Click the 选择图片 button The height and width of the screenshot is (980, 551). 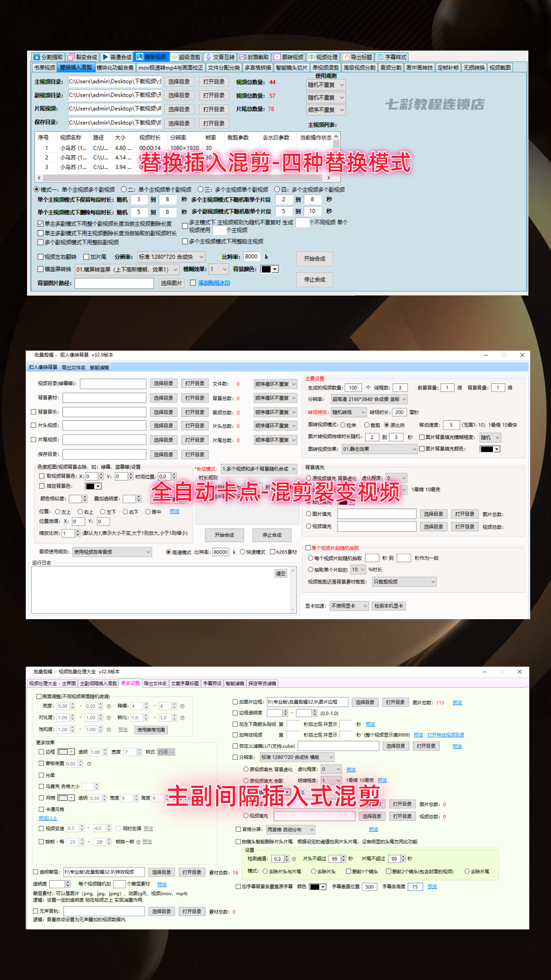tap(172, 283)
